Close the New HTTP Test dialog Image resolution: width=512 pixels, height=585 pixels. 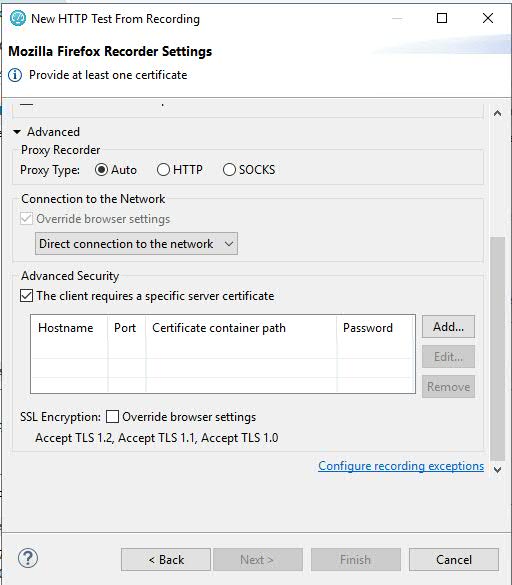click(488, 18)
